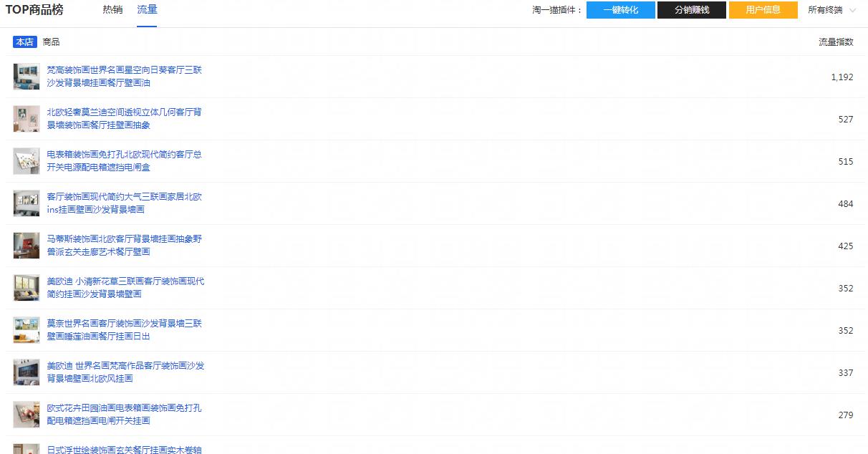Open link 美欧迪 小清新花草三联画
Image resolution: width=868 pixels, height=454 pixels.
125,288
